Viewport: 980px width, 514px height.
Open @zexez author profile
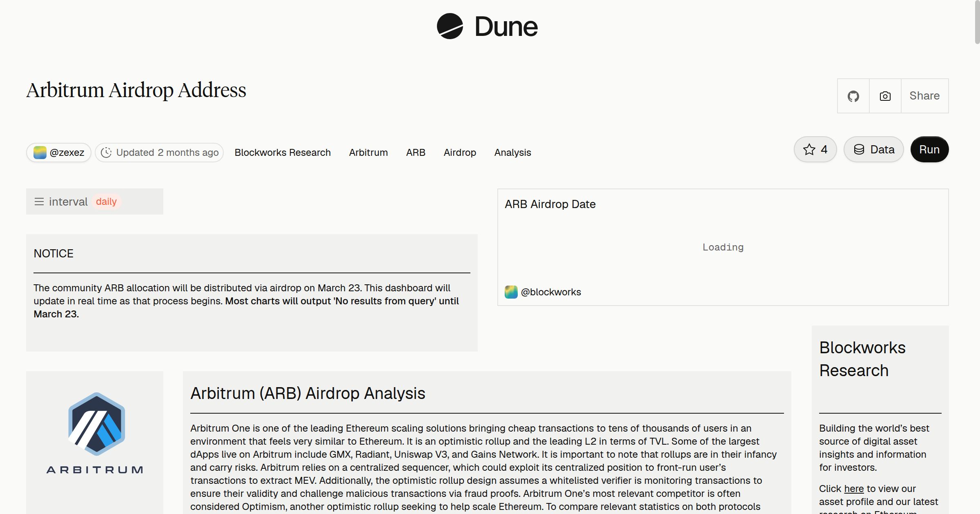[59, 153]
